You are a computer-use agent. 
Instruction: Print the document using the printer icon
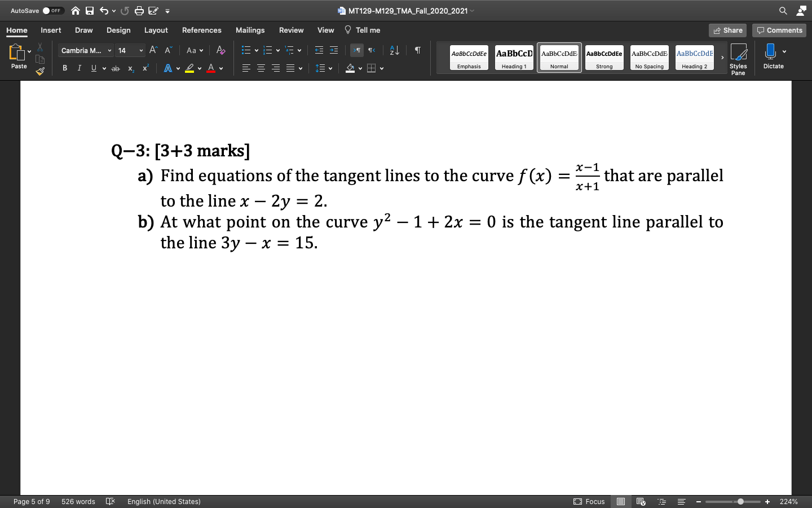click(x=139, y=11)
